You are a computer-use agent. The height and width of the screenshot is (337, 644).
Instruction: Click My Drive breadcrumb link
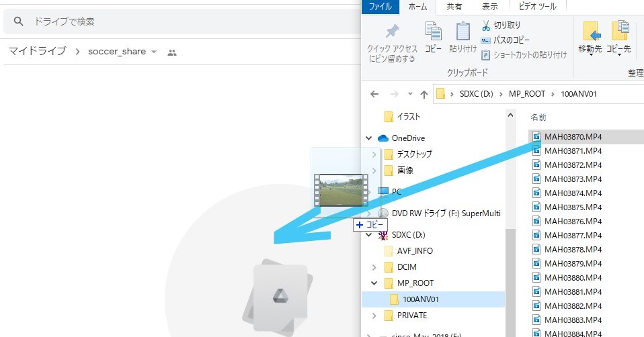pos(37,52)
